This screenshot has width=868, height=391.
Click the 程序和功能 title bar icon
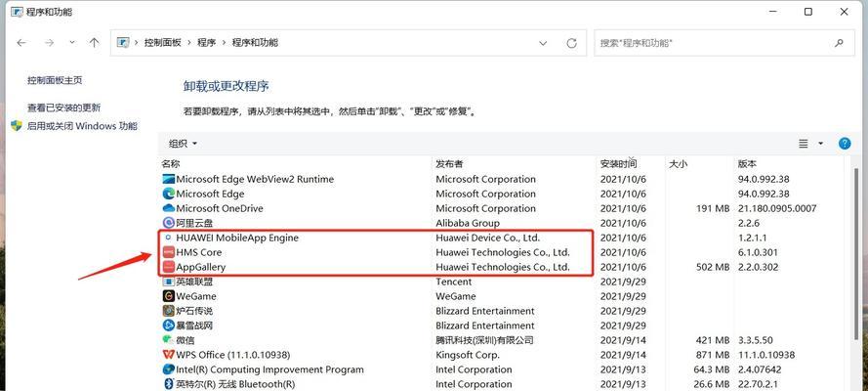pyautogui.click(x=17, y=11)
